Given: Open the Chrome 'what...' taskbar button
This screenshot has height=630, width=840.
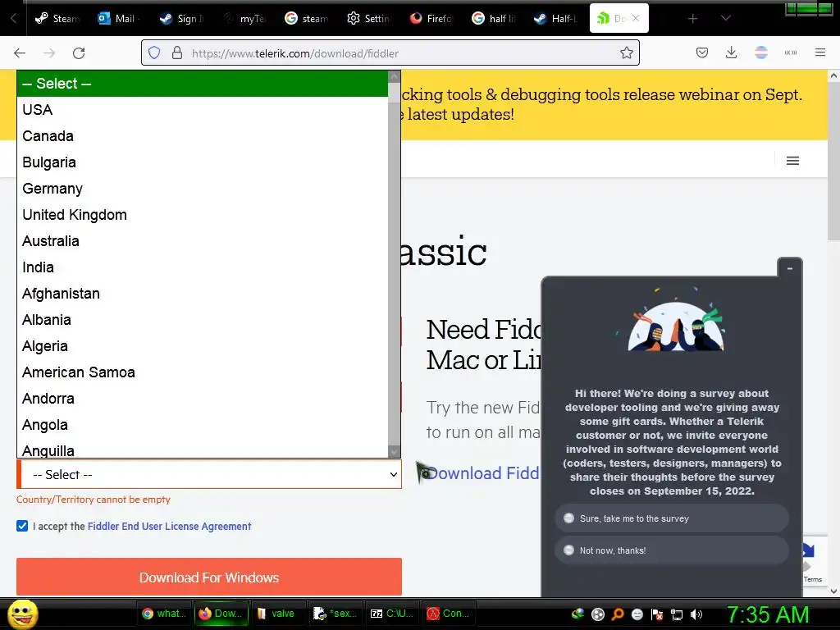Looking at the screenshot, I should (164, 614).
